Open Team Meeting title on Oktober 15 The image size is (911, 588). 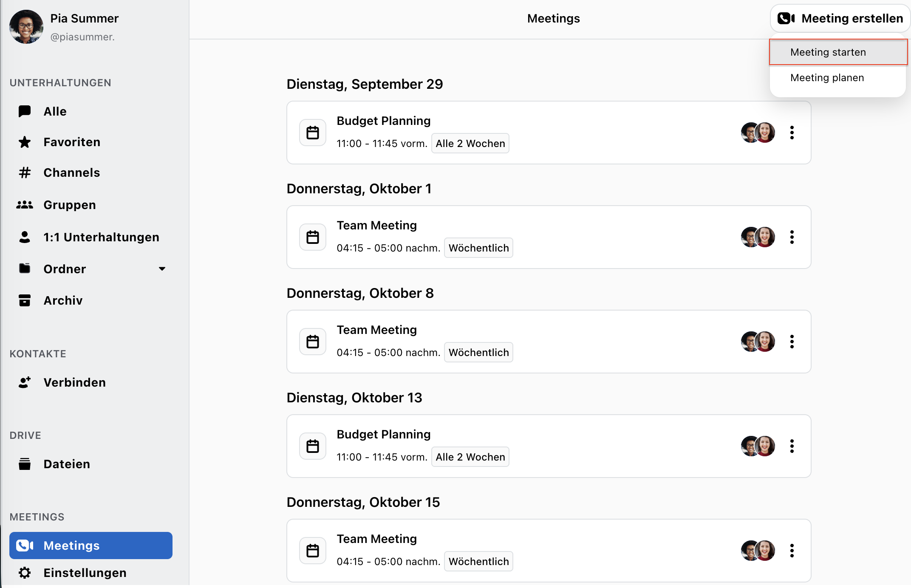[x=377, y=539]
